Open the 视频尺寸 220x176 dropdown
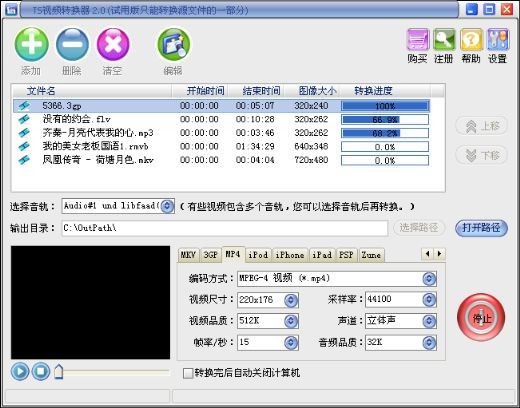The image size is (520, 408). pos(291,300)
